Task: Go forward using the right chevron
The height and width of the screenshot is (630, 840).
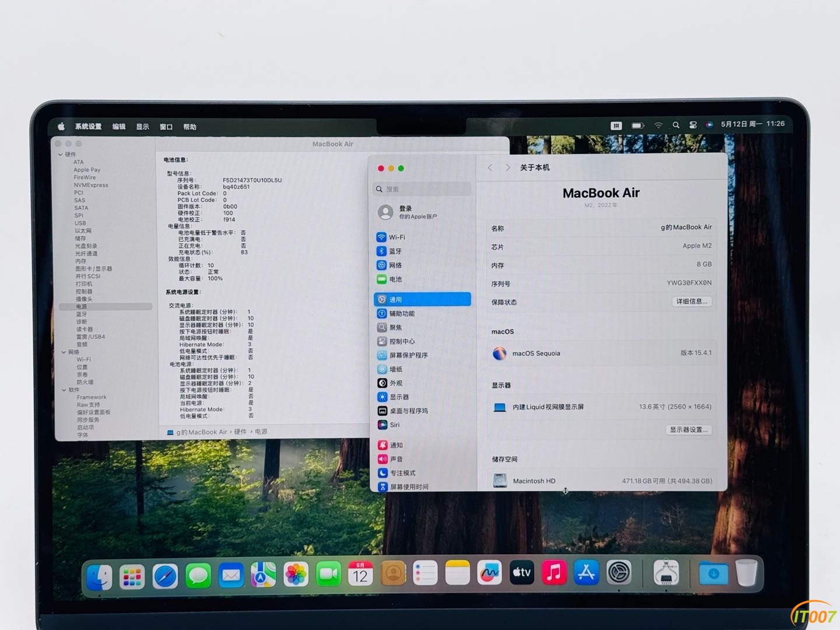Action: (x=508, y=167)
